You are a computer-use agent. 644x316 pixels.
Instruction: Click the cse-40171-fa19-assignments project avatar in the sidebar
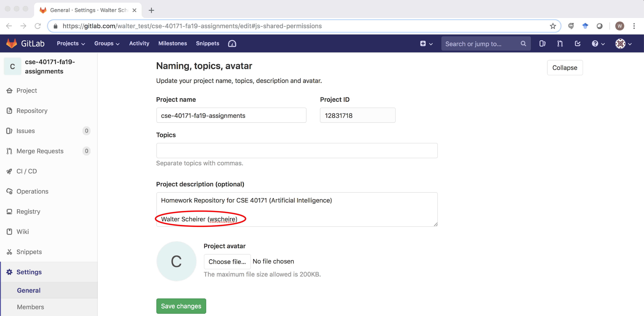(x=12, y=66)
